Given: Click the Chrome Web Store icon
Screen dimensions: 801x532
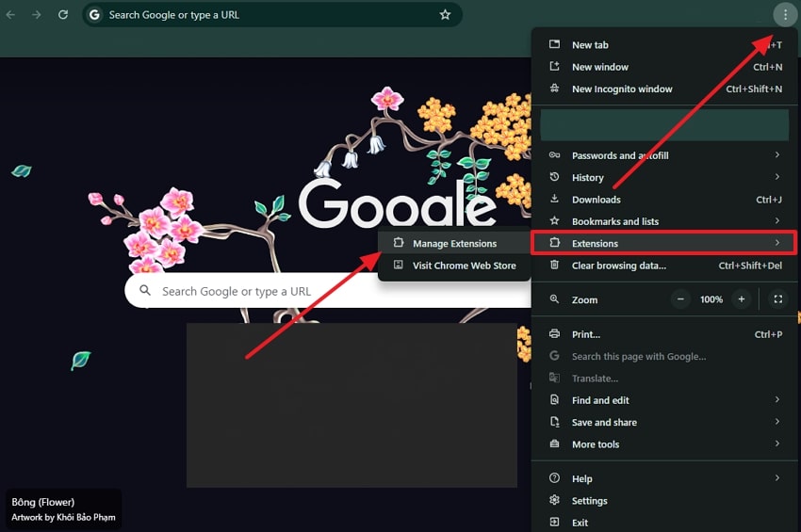Looking at the screenshot, I should [x=399, y=265].
